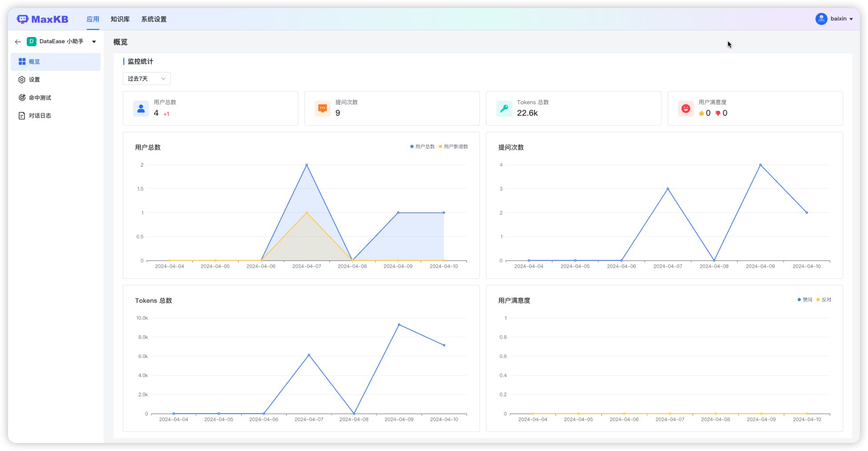Image resolution: width=868 pixels, height=451 pixels.
Task: Click the Tokens 总数 chart title
Action: (x=154, y=301)
